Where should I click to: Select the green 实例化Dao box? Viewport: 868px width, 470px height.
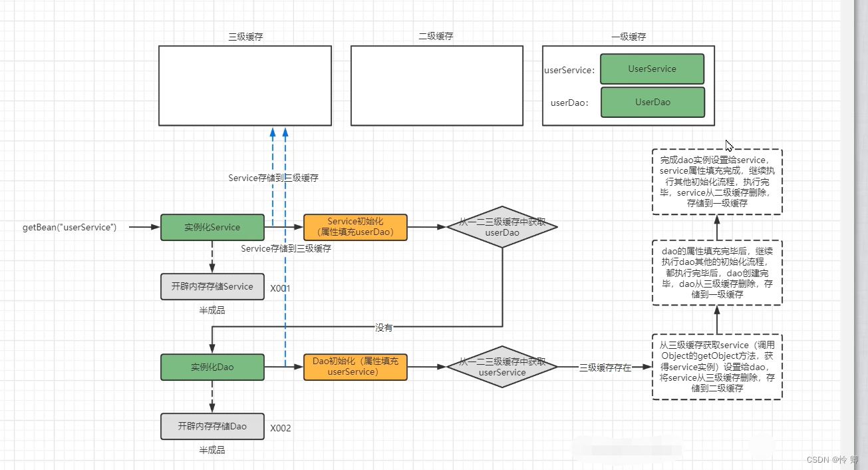coord(212,367)
